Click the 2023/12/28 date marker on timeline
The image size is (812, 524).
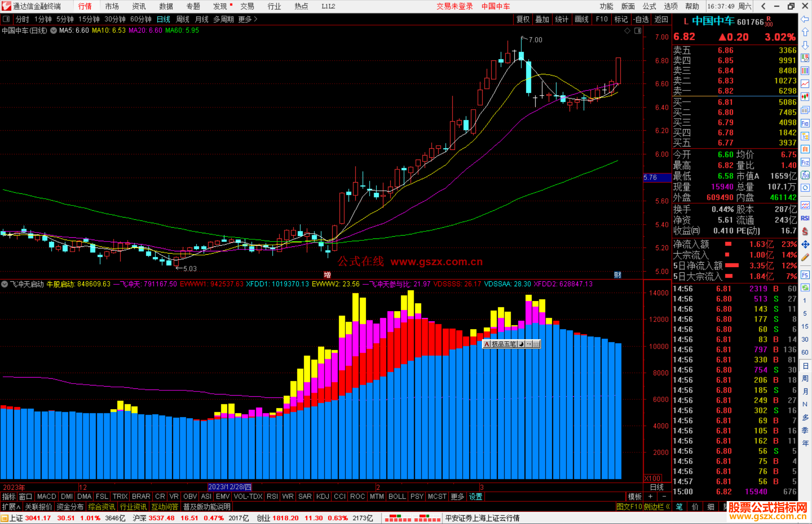[229, 487]
